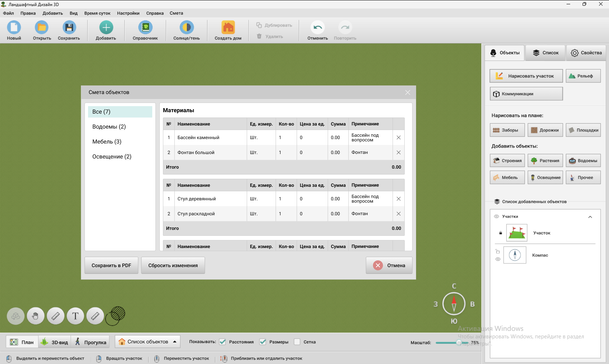This screenshot has width=609, height=364.
Task: Click the Сохранить floppy disk icon
Action: [x=69, y=27]
